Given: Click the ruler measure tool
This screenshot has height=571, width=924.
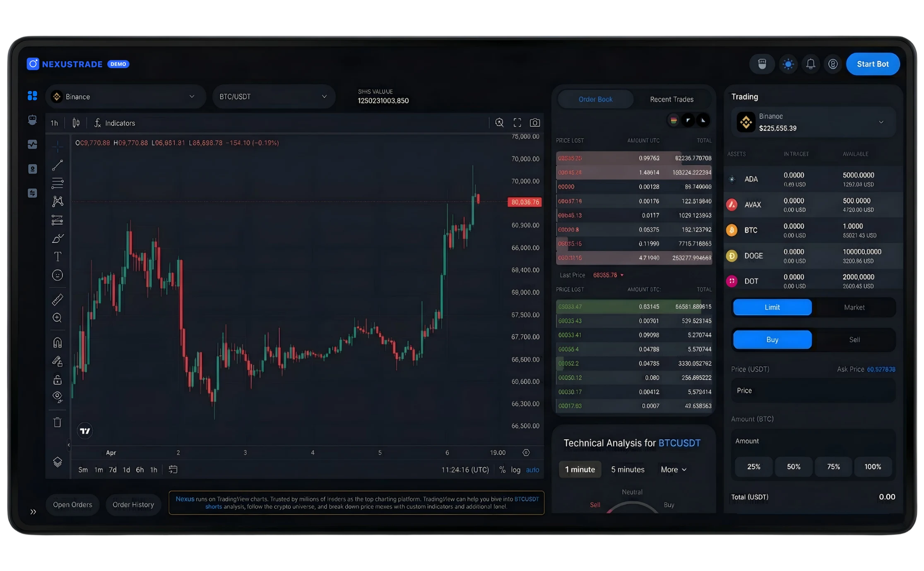Looking at the screenshot, I should (x=58, y=300).
